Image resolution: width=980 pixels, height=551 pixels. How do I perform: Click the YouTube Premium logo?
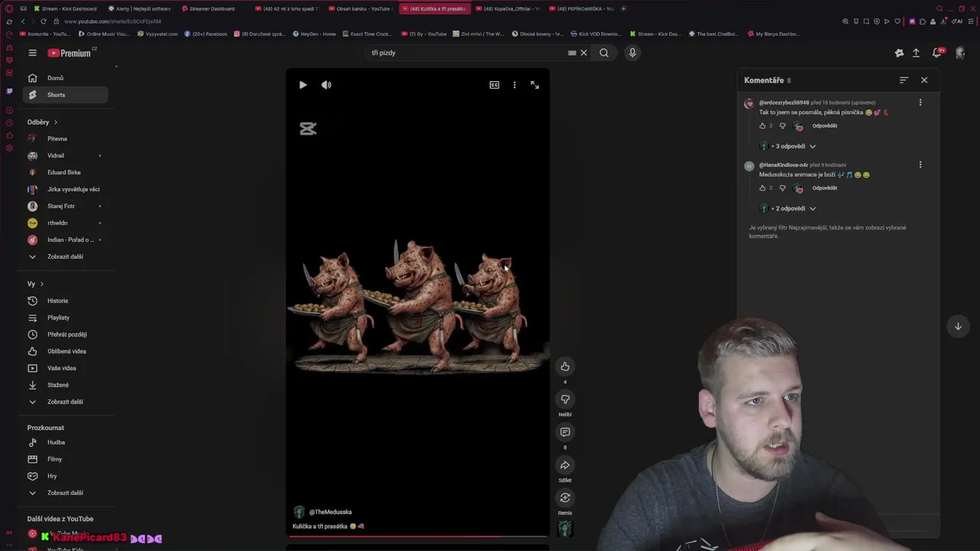click(x=70, y=53)
